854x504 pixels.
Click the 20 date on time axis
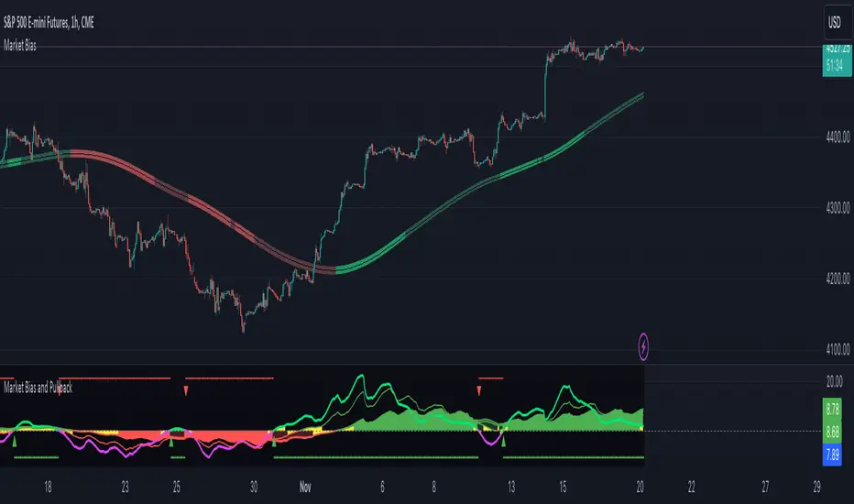click(x=640, y=488)
